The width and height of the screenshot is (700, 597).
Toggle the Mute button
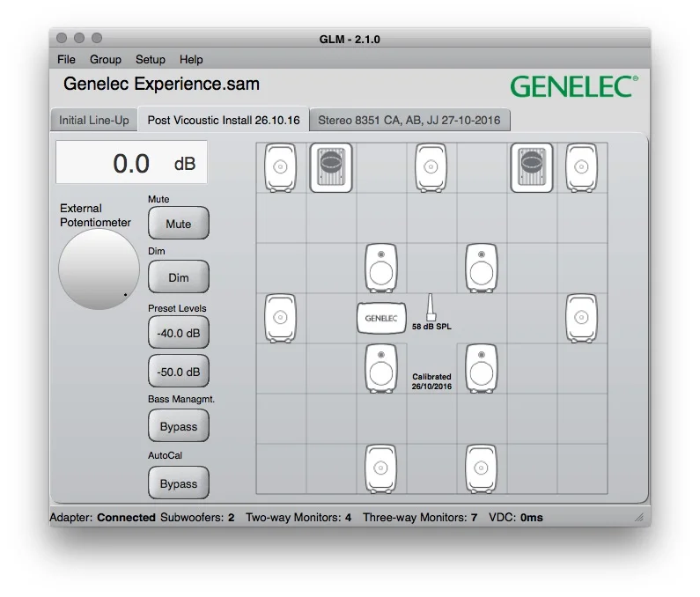coord(179,224)
